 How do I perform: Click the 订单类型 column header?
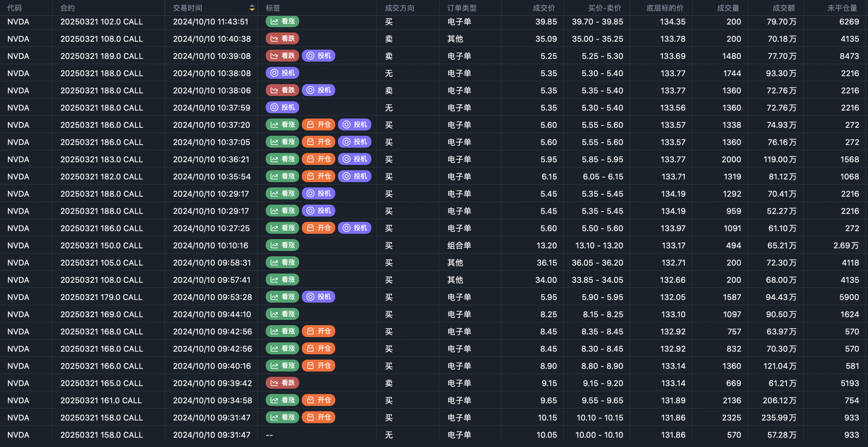coord(462,8)
